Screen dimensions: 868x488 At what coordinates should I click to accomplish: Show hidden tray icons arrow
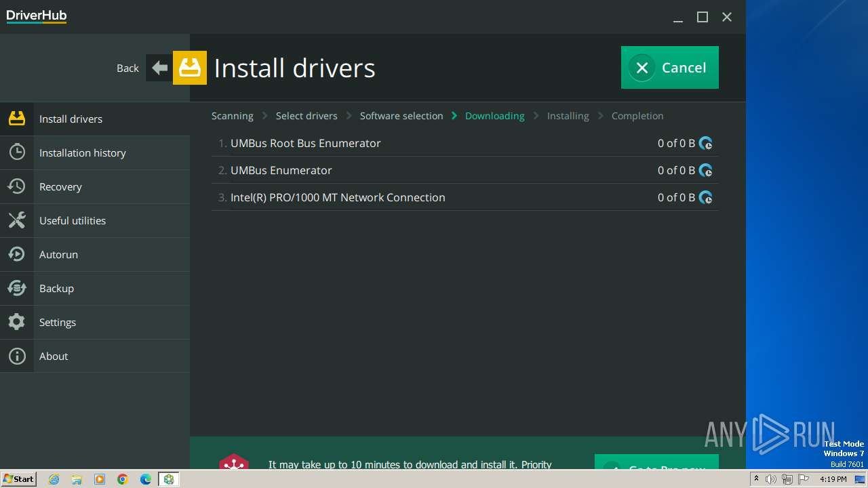(x=756, y=479)
